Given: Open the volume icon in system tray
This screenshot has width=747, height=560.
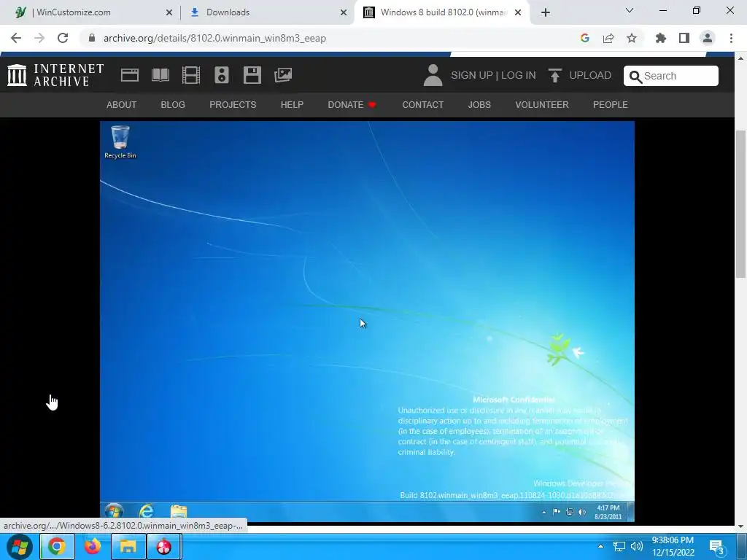Looking at the screenshot, I should [636, 546].
